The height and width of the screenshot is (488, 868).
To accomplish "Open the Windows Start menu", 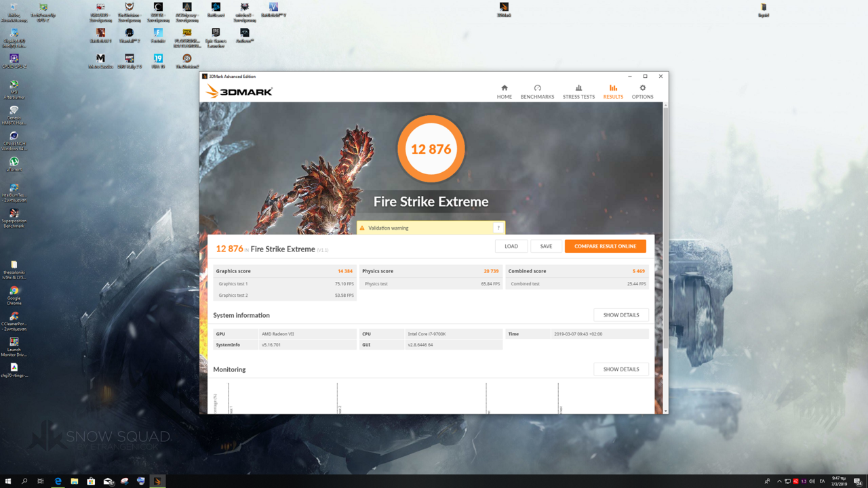I will click(8, 481).
